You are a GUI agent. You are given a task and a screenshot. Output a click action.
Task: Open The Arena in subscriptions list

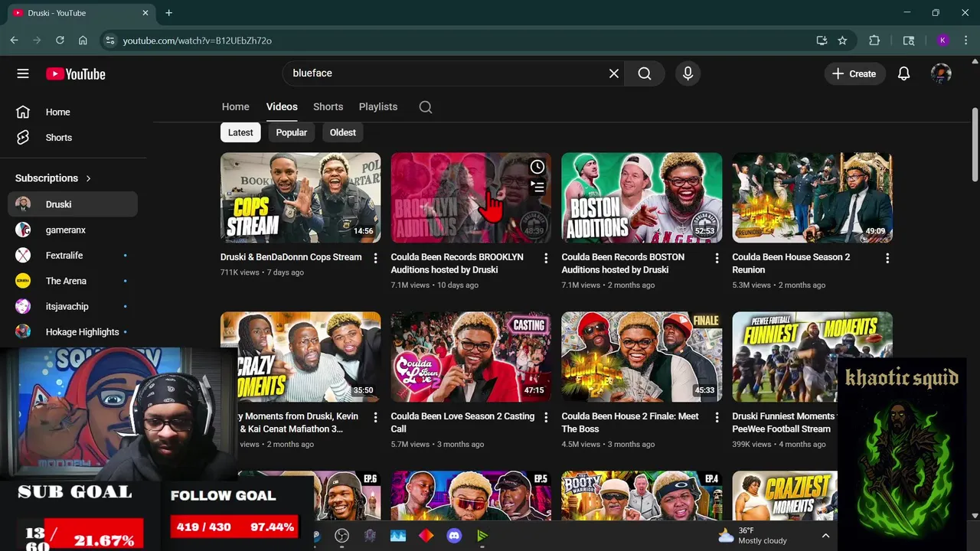point(73,281)
